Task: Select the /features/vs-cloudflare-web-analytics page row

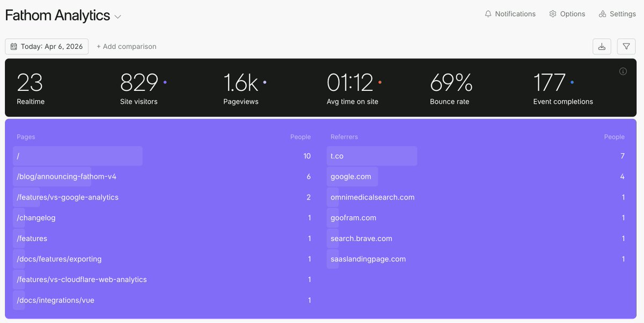Action: (162, 279)
